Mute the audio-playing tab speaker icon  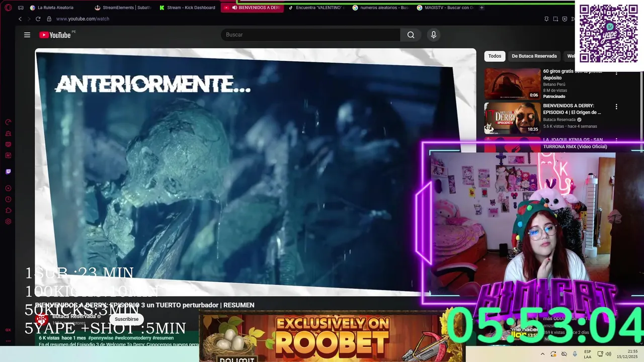tap(234, 8)
